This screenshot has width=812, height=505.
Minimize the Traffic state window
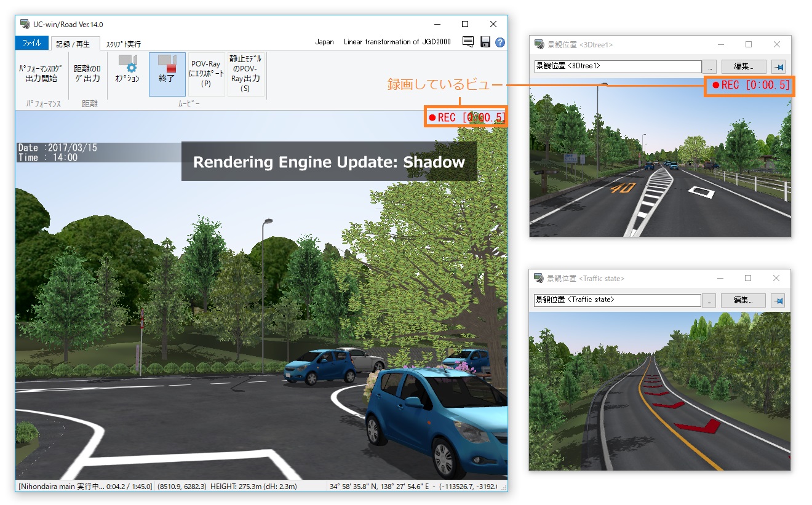point(720,279)
